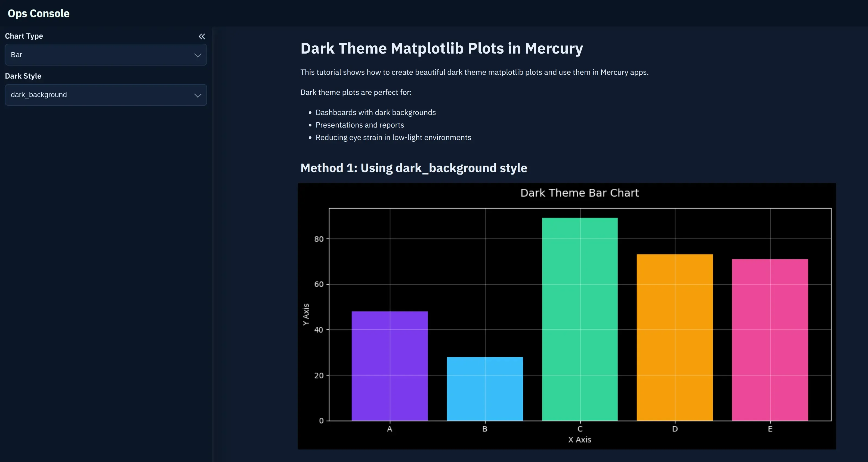Image resolution: width=868 pixels, height=462 pixels.
Task: Click the orange bar for category D
Action: [x=675, y=337]
